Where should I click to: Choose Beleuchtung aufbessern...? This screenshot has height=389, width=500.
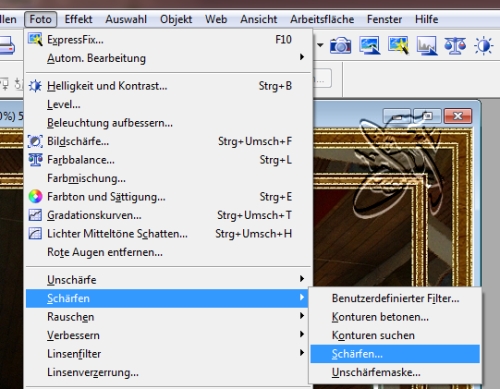(x=168, y=123)
